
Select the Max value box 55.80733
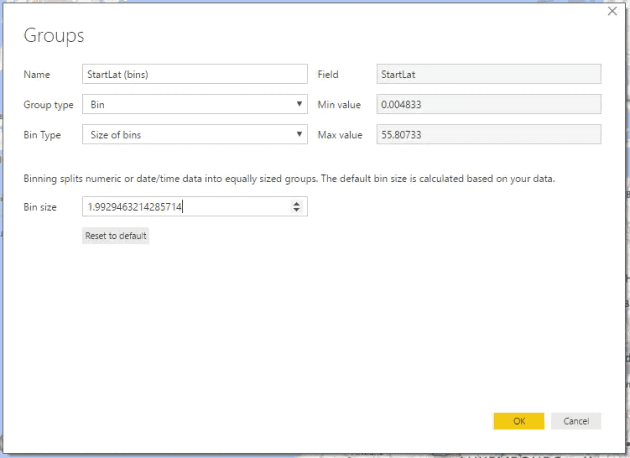tap(489, 135)
